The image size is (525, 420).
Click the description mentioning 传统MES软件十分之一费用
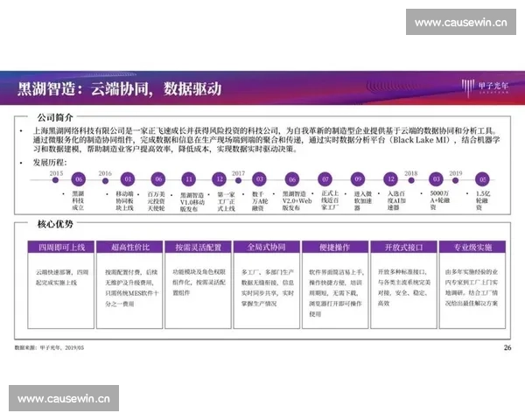pos(132,288)
